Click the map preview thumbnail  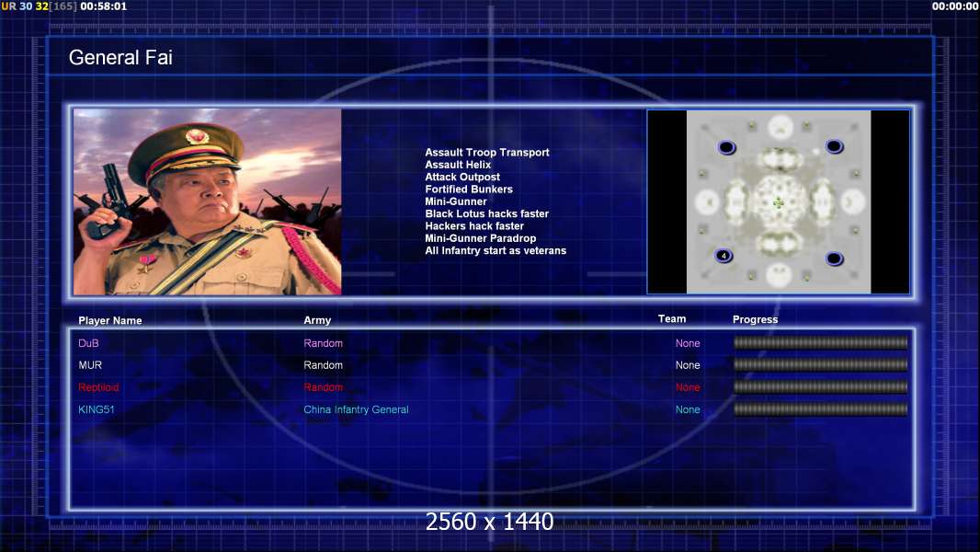[x=778, y=201]
